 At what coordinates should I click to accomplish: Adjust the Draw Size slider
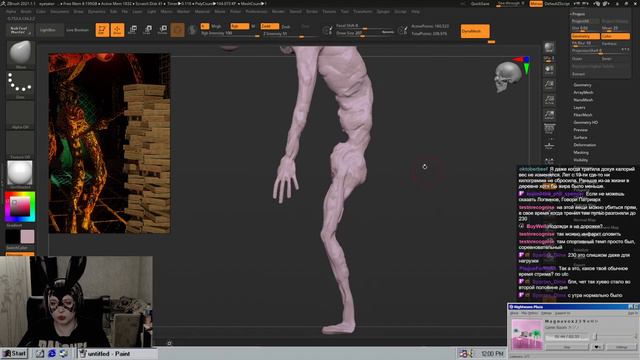click(365, 33)
